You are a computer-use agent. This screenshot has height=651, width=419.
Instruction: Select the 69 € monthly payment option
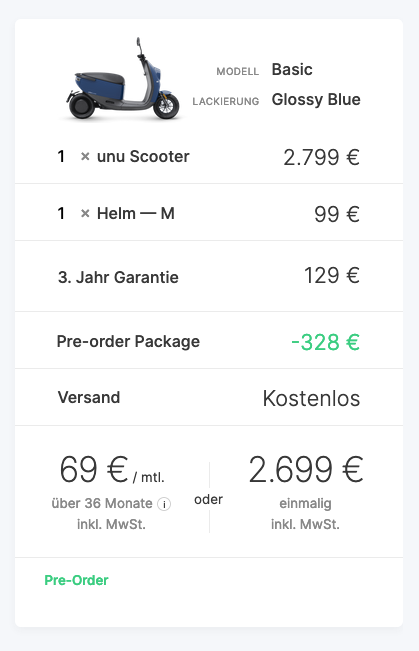111,492
